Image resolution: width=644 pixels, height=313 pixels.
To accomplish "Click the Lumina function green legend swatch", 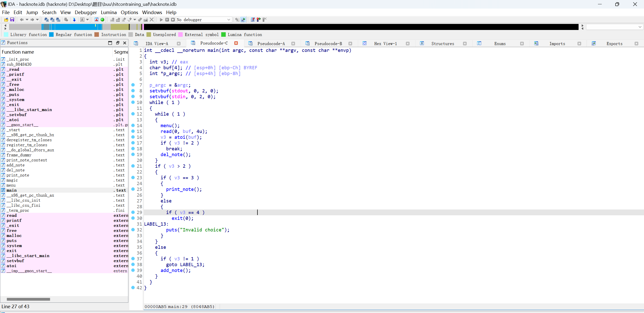I will 223,34.
